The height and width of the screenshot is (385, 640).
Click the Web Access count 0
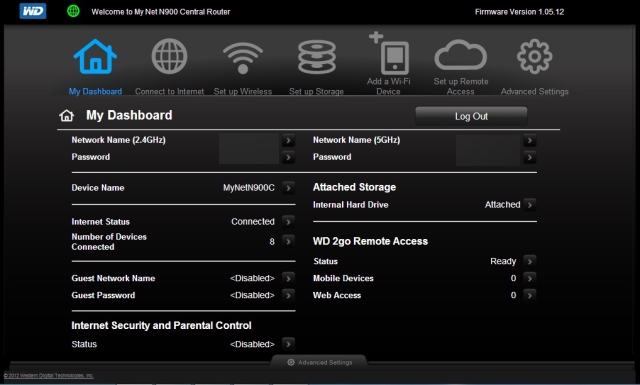(513, 295)
